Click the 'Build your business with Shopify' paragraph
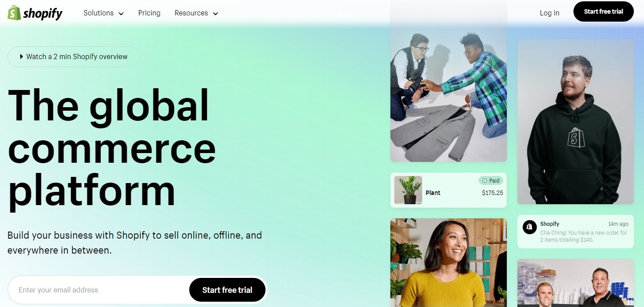 tap(135, 243)
